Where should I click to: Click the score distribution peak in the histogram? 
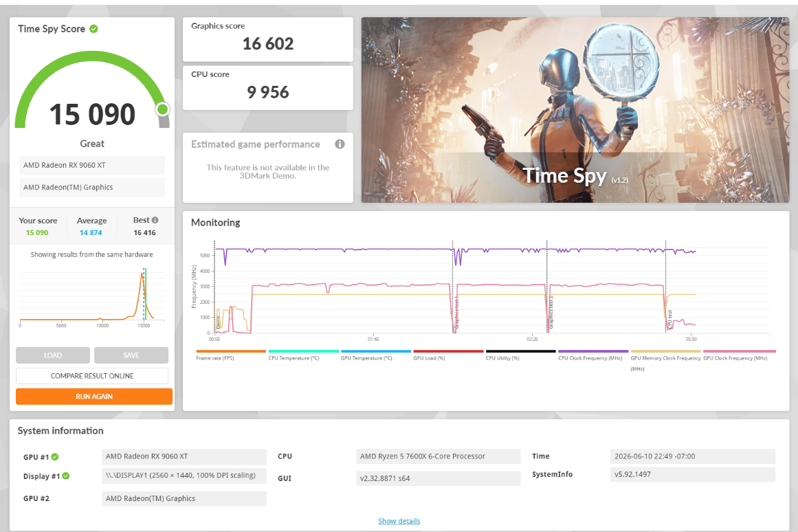pos(142,275)
